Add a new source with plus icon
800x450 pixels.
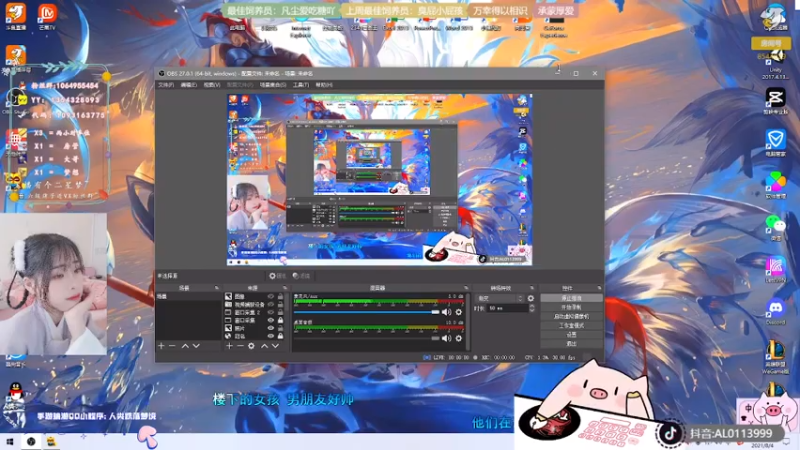[x=229, y=346]
